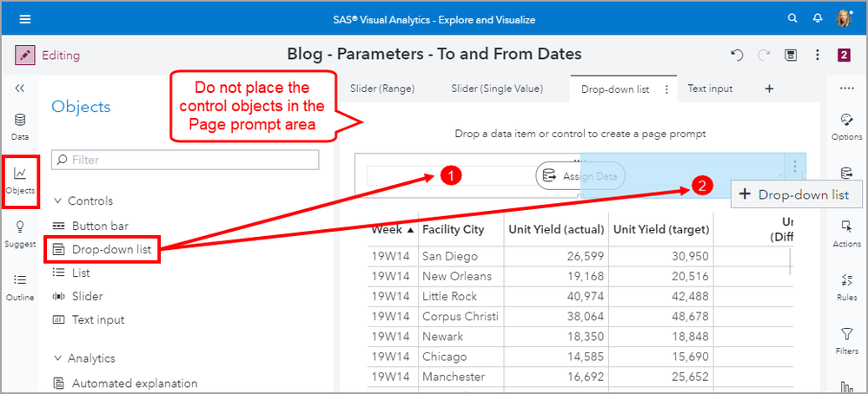
Task: Click the Manchester cell
Action: [460, 377]
